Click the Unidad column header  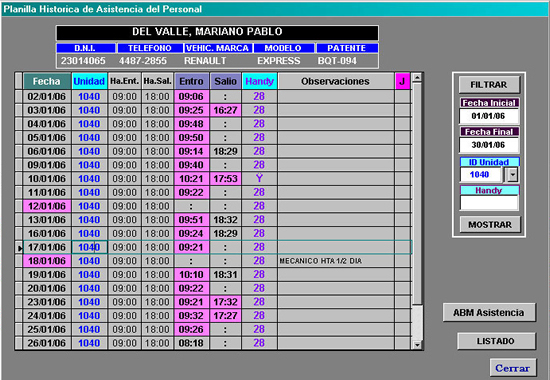(89, 81)
